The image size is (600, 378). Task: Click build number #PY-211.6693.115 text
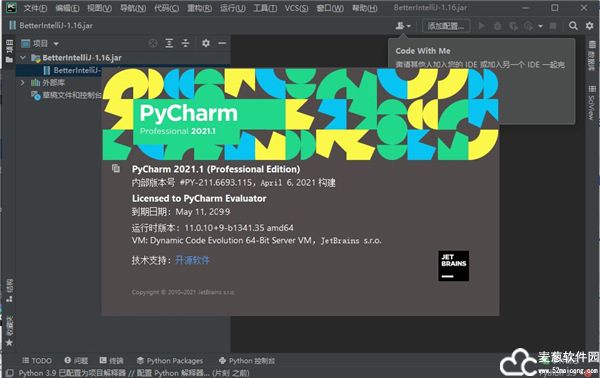click(215, 183)
